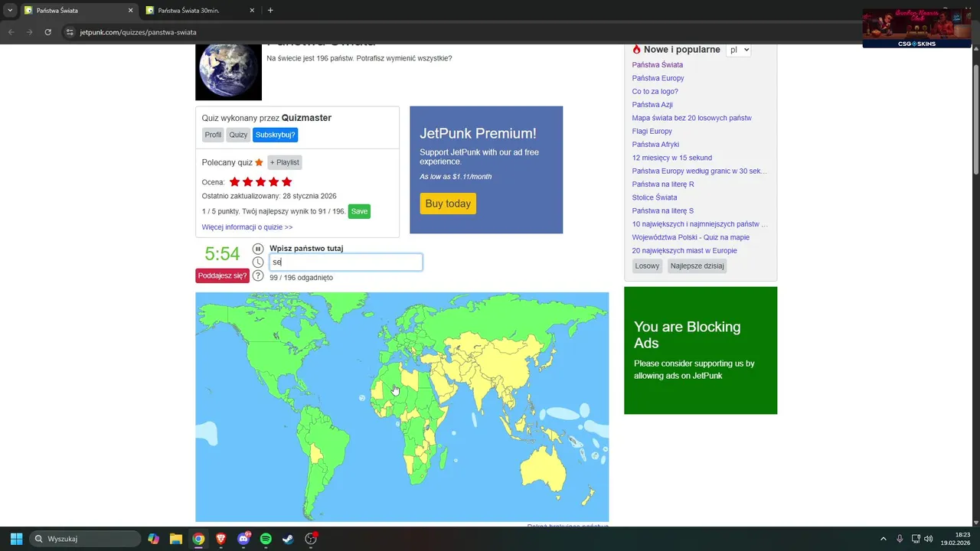This screenshot has width=980, height=551.
Task: Click the Państwa Świata link in sidebar list
Action: 658,65
